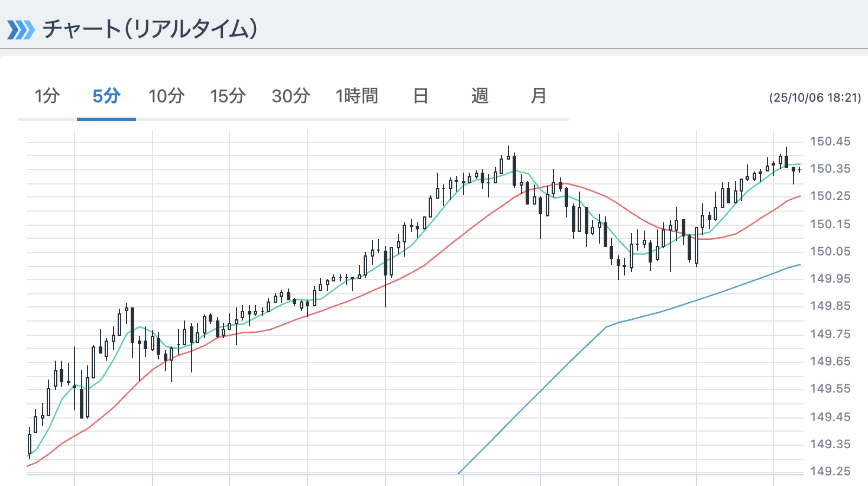Switch chart to 15分 interval

228,96
